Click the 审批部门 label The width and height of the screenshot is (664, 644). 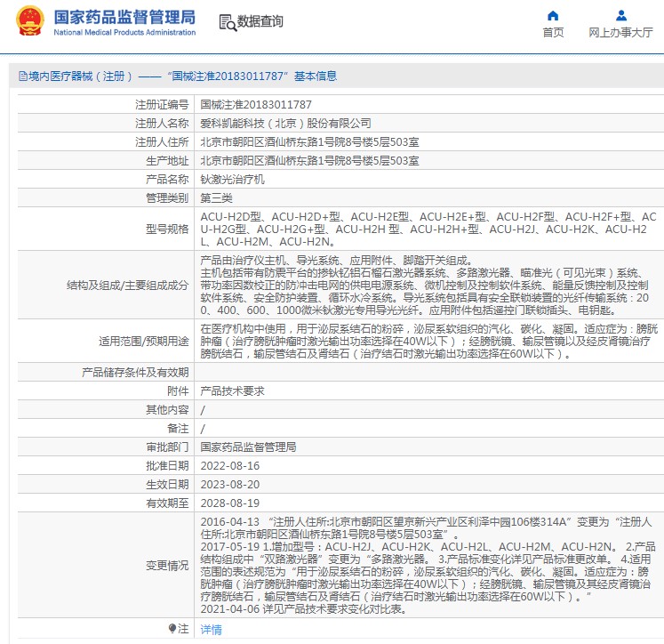click(167, 447)
